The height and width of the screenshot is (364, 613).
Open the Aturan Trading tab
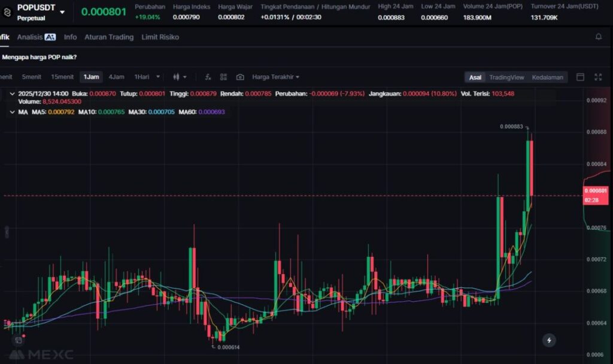108,37
